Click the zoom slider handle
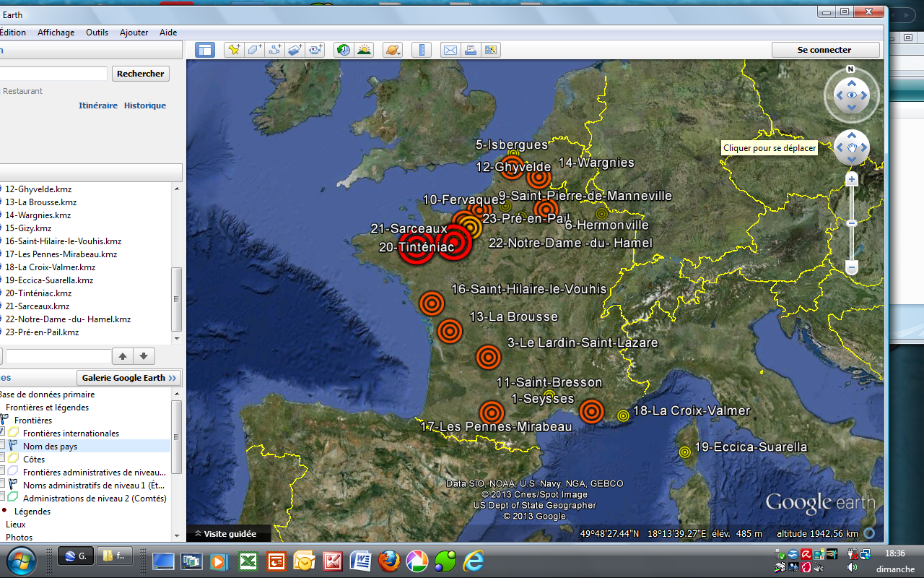Screen dimensions: 924x578 (x=852, y=223)
